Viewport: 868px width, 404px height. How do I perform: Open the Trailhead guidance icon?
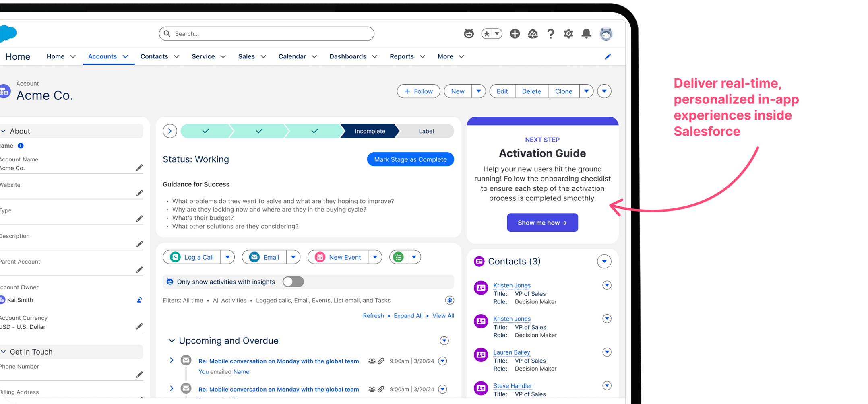pos(533,34)
